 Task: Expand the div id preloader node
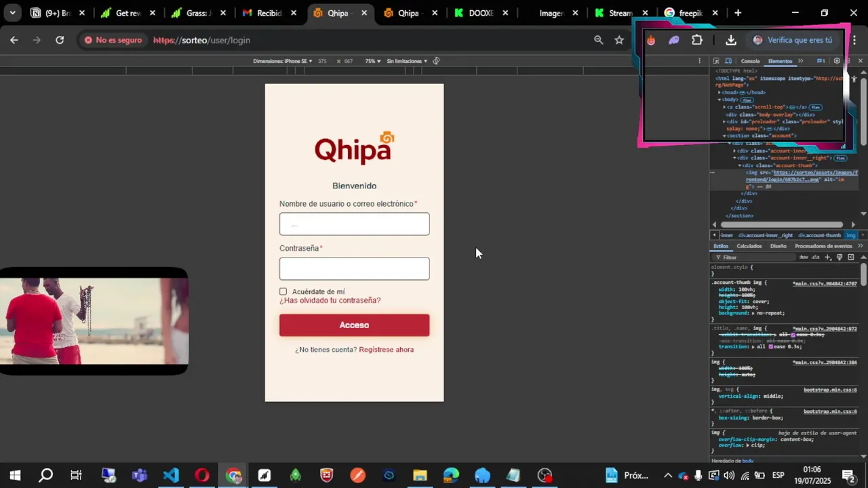pyautogui.click(x=724, y=122)
